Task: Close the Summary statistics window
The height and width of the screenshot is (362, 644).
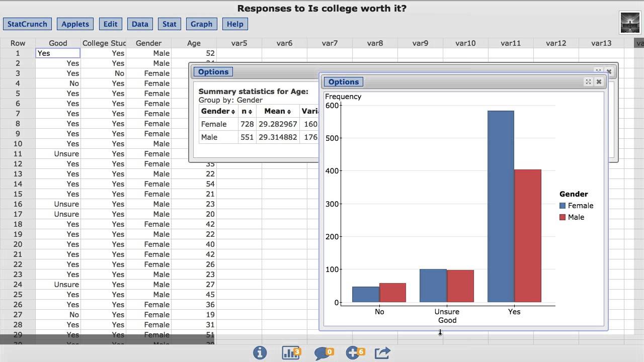Action: pos(609,71)
